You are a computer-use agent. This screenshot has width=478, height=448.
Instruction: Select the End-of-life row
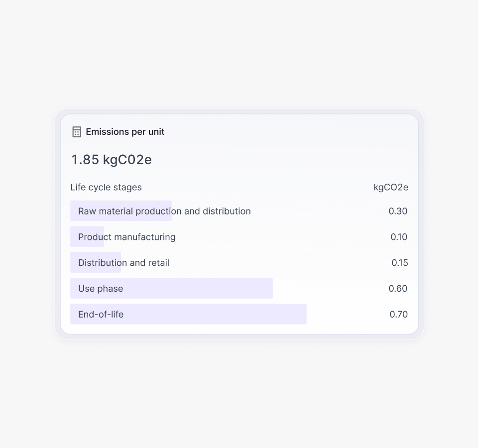(x=101, y=315)
